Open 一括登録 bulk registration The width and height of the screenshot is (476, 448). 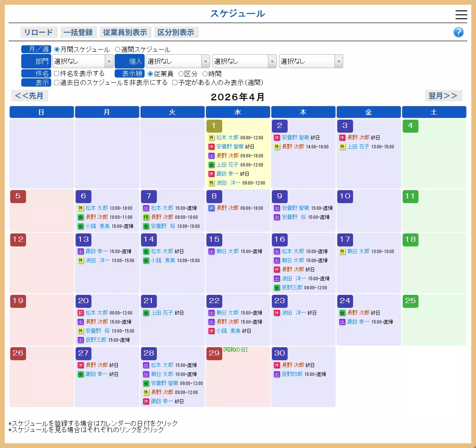pyautogui.click(x=78, y=32)
